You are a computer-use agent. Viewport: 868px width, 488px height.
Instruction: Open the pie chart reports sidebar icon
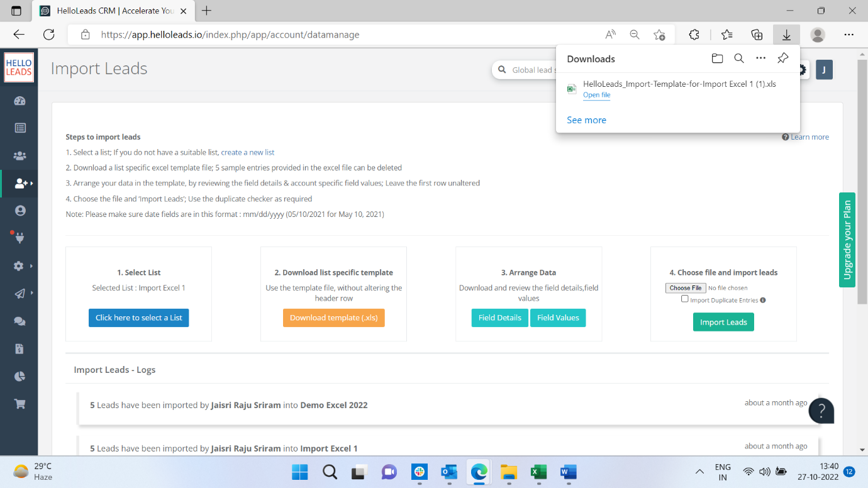pyautogui.click(x=19, y=377)
